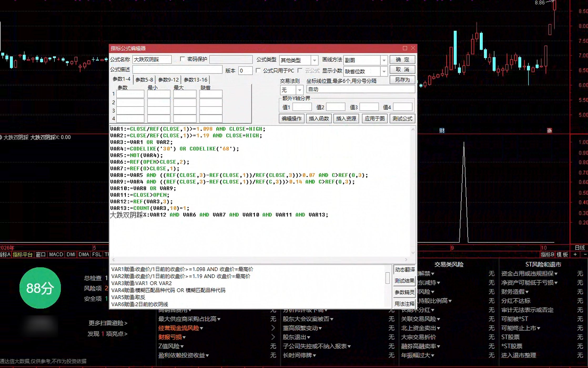
Task: Click the plus icon beside 模板
Action: click(x=575, y=254)
